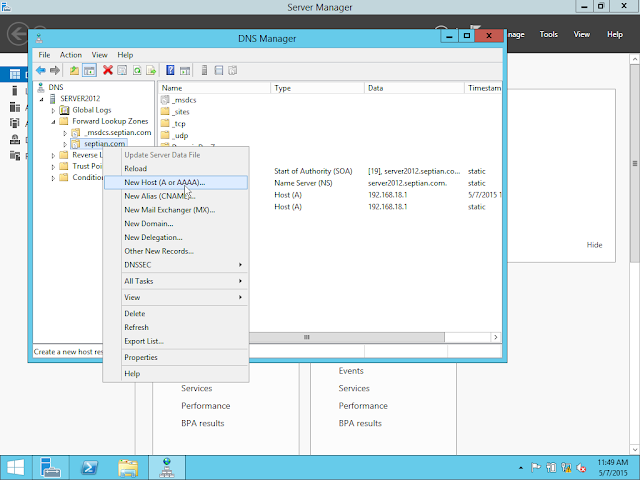The height and width of the screenshot is (480, 640).
Task: Select Properties in the context menu
Action: coord(176,358)
